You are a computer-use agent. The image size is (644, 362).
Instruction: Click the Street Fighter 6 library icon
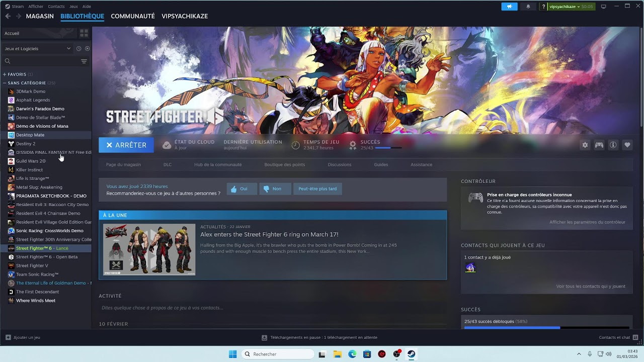(x=11, y=248)
